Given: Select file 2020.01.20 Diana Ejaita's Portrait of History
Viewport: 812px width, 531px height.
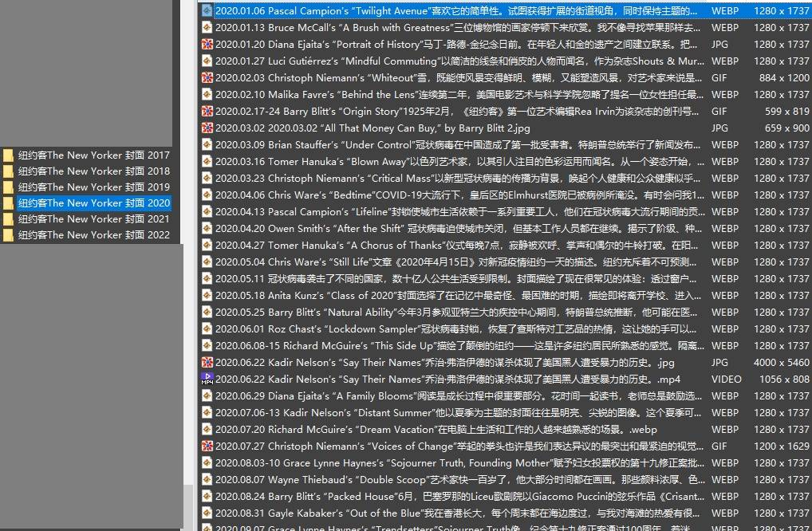Looking at the screenshot, I should [x=456, y=44].
